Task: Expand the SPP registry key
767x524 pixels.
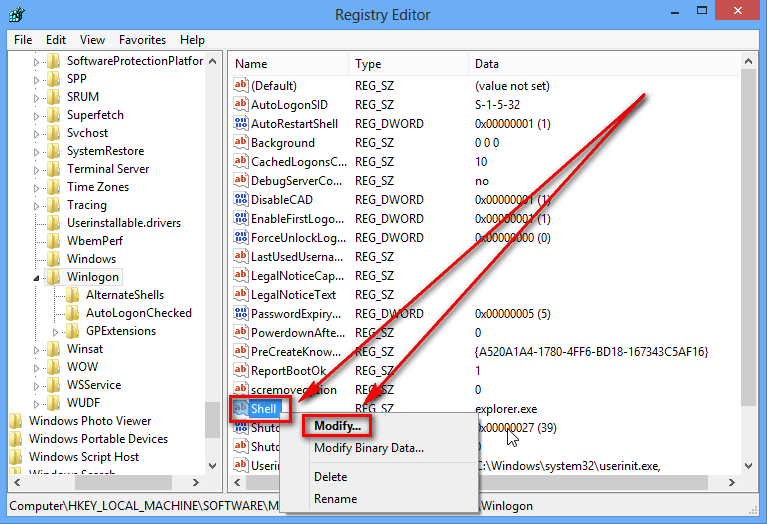Action: [x=36, y=80]
